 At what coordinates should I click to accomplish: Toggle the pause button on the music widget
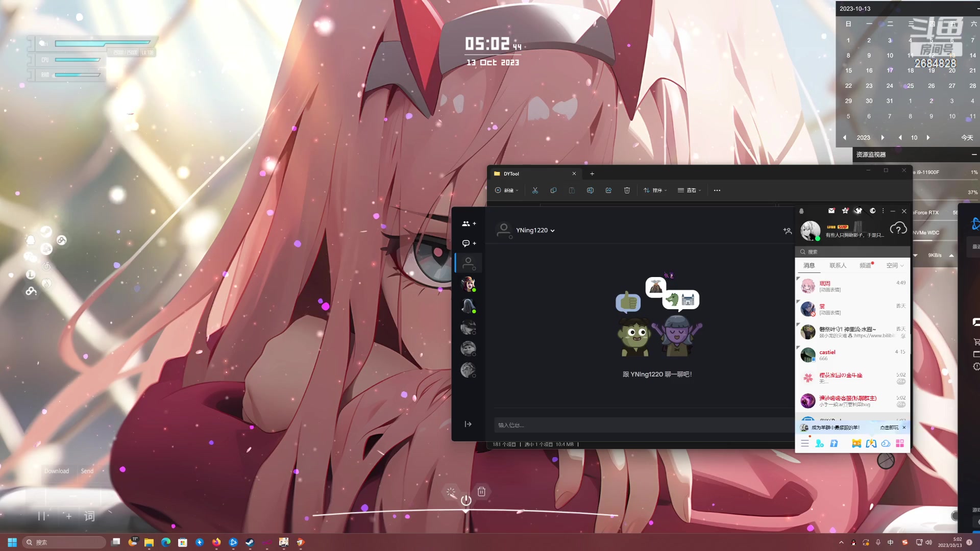tap(43, 516)
